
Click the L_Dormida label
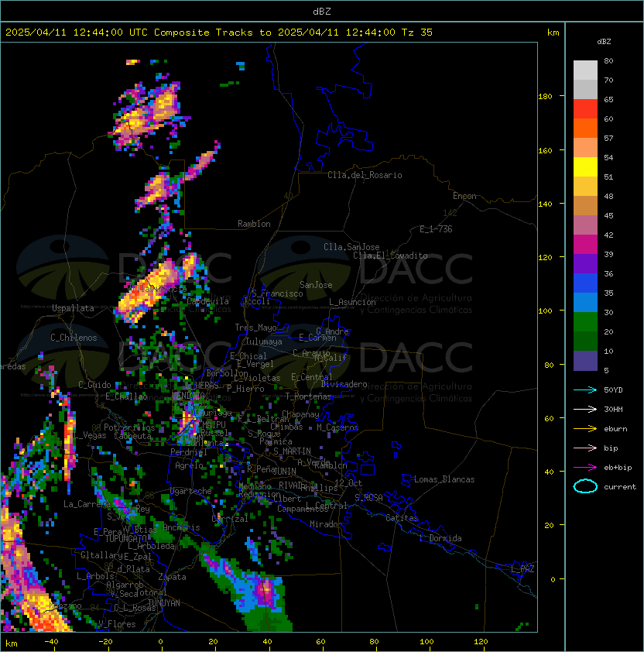[440, 538]
